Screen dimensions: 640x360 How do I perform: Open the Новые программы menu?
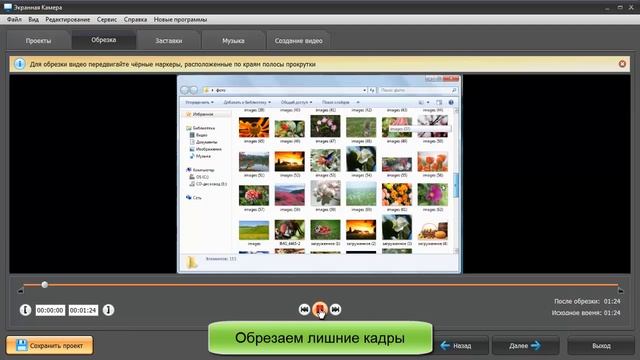point(180,20)
